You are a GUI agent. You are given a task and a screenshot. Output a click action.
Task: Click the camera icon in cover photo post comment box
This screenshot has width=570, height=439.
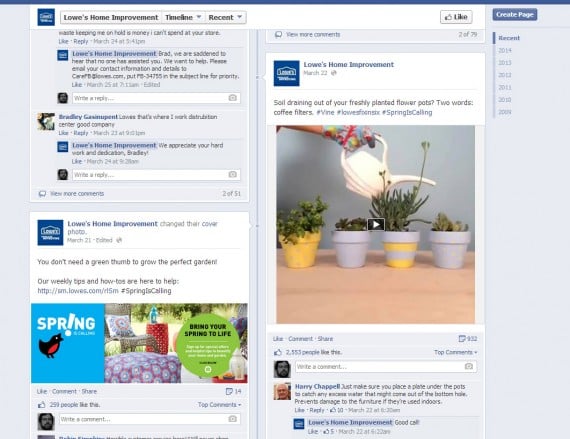coord(233,419)
